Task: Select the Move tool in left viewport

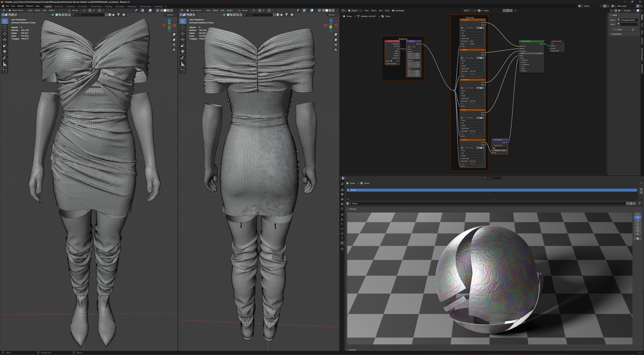Action: click(x=5, y=34)
